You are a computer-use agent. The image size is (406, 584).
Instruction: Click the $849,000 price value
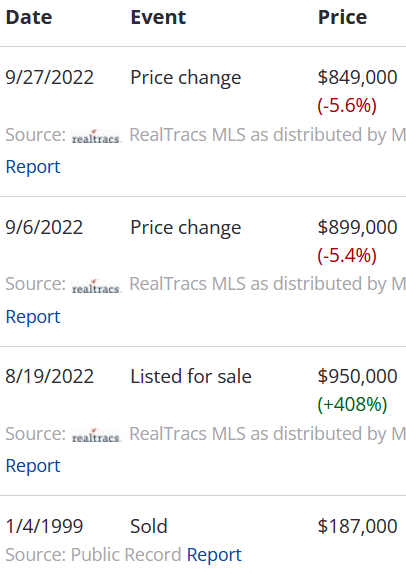[357, 77]
